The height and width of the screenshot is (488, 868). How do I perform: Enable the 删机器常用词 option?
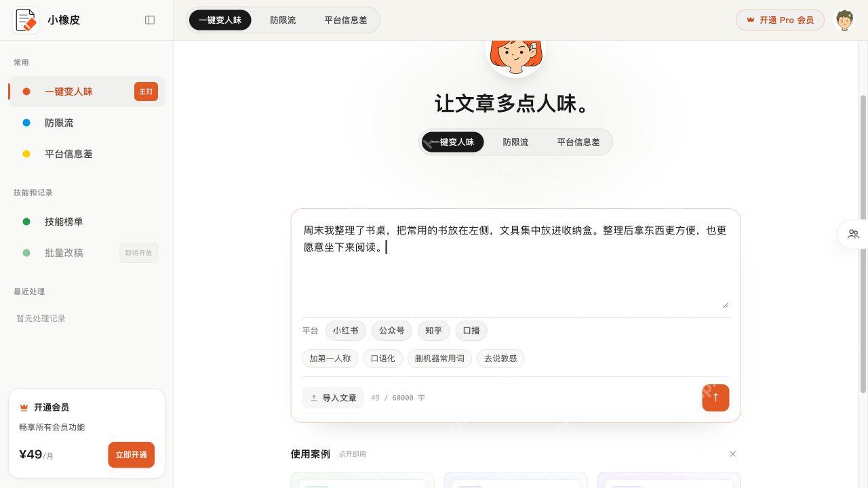pos(439,359)
